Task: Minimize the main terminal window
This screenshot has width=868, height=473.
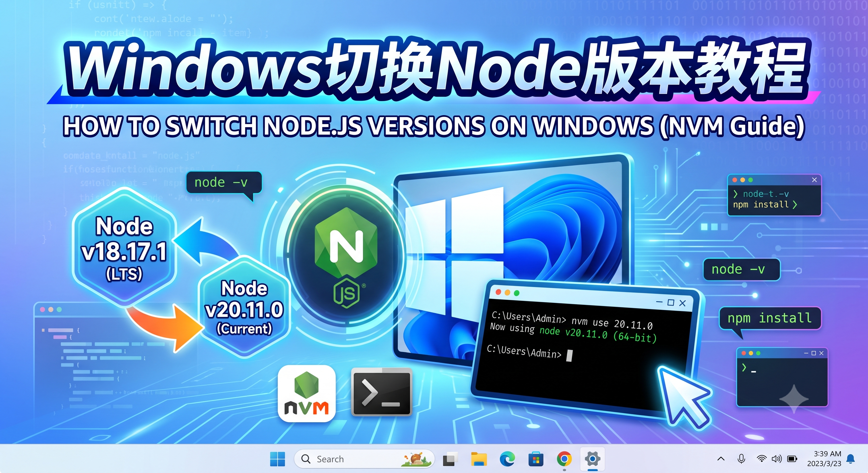Action: [x=659, y=302]
